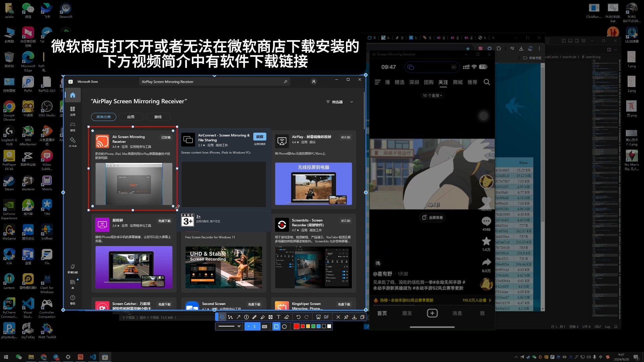This screenshot has width=644, height=362.
Task: Open AI Hub in Store sidebar
Action: pyautogui.click(x=72, y=142)
